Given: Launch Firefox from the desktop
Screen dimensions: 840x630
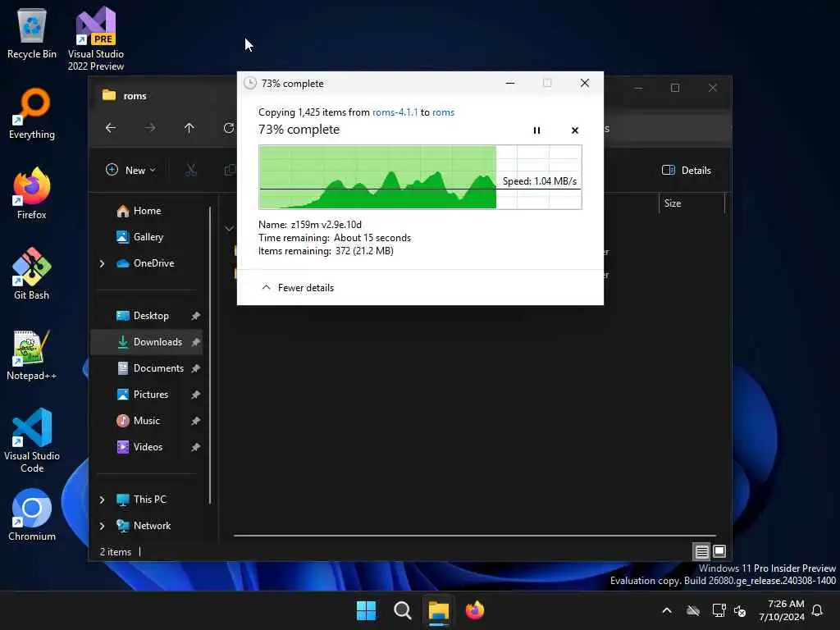Looking at the screenshot, I should point(32,194).
